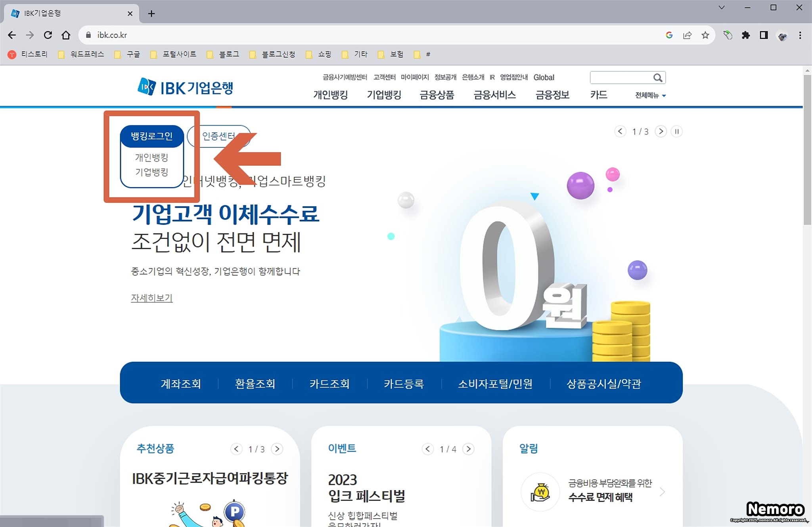This screenshot has width=812, height=527.
Task: Click the IBK기업은행 logo
Action: pos(185,87)
